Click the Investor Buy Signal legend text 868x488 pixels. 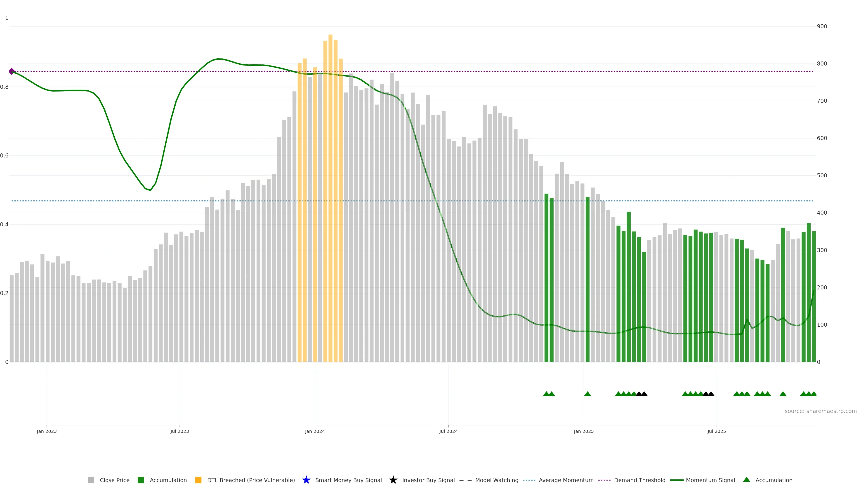428,480
